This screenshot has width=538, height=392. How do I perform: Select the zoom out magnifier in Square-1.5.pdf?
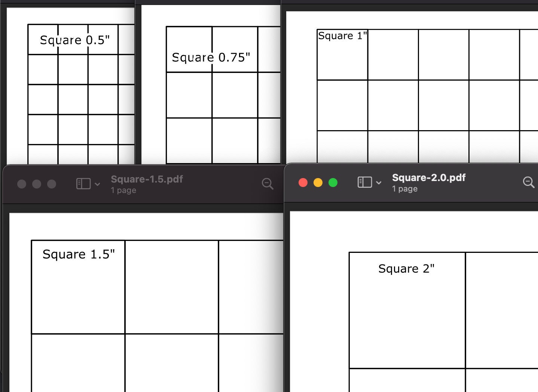click(267, 183)
